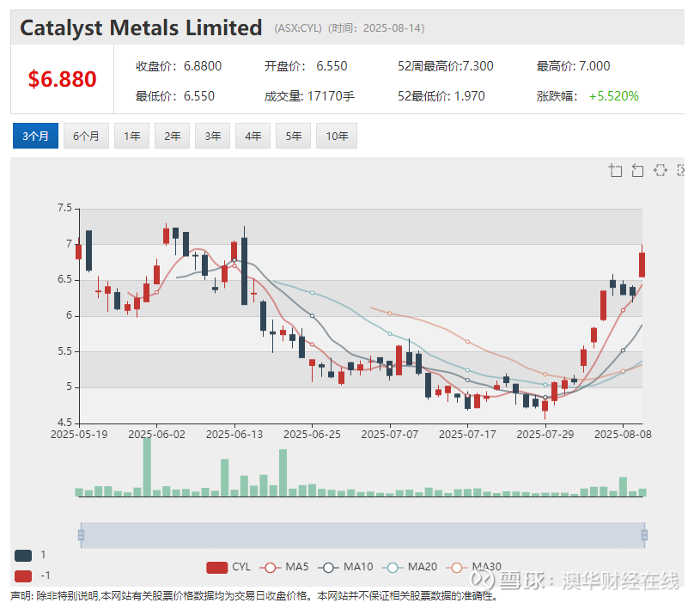Click the 2025-06-13 axis date label
This screenshot has height=603, width=700.
(x=234, y=435)
